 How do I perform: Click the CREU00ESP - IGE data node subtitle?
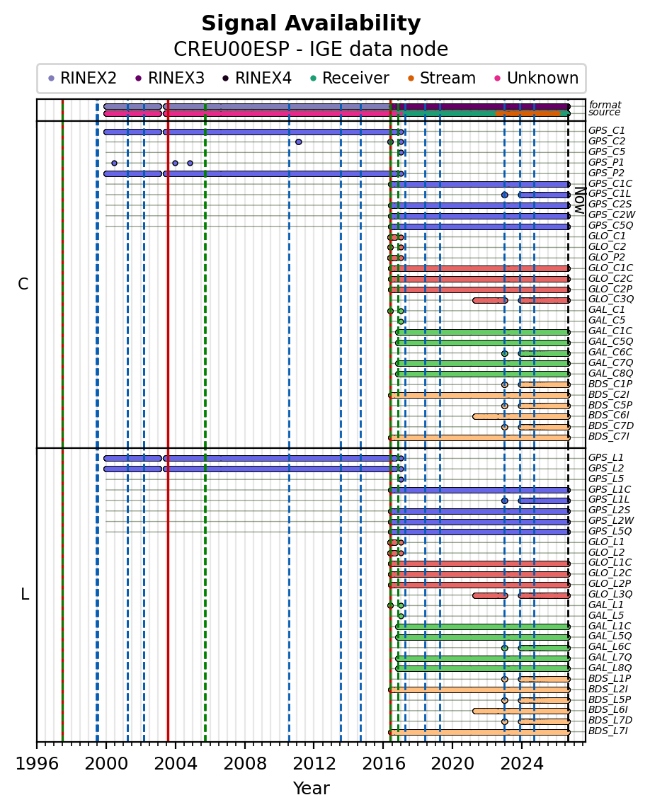(x=311, y=49)
